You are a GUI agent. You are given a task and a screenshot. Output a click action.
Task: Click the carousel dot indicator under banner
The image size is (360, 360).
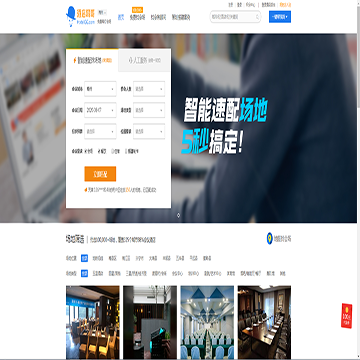pyautogui.click(x=178, y=215)
